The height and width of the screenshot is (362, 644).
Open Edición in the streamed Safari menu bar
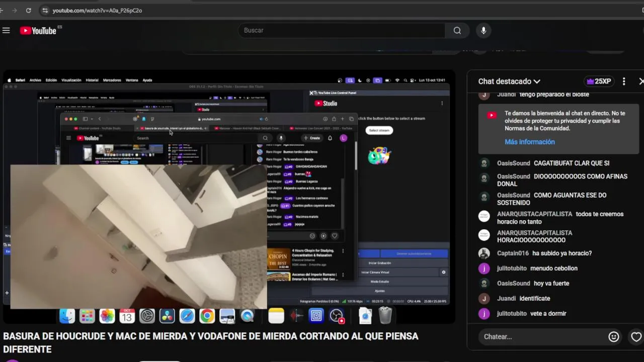(x=51, y=80)
